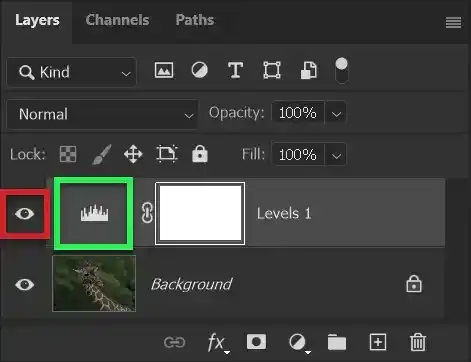Select the Levels adjustment histogram thumbnail
The height and width of the screenshot is (362, 471).
pyautogui.click(x=94, y=214)
